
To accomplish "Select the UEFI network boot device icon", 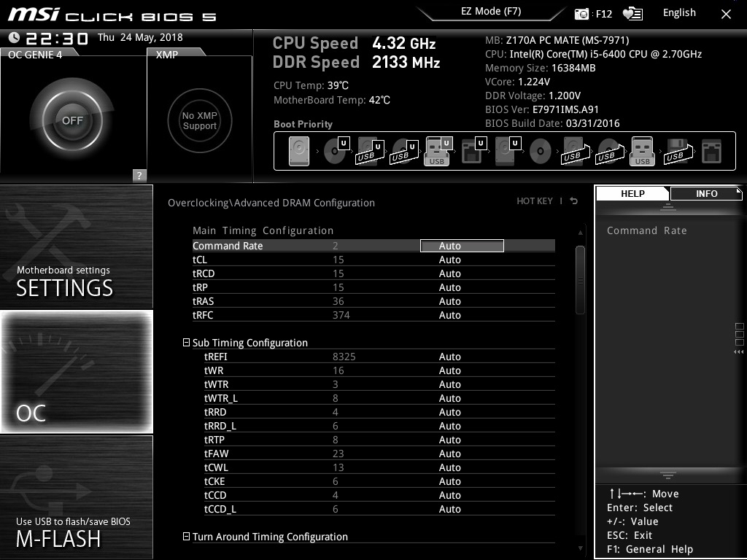I will (x=473, y=151).
